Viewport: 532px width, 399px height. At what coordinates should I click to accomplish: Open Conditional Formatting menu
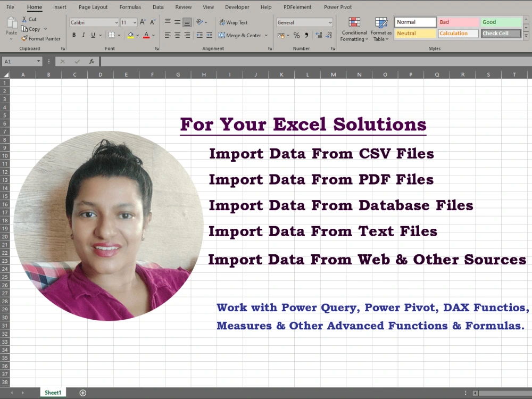pos(354,29)
